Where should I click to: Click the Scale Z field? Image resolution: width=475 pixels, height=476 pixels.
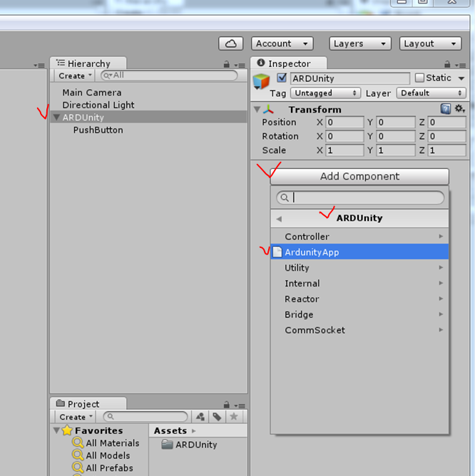(446, 150)
